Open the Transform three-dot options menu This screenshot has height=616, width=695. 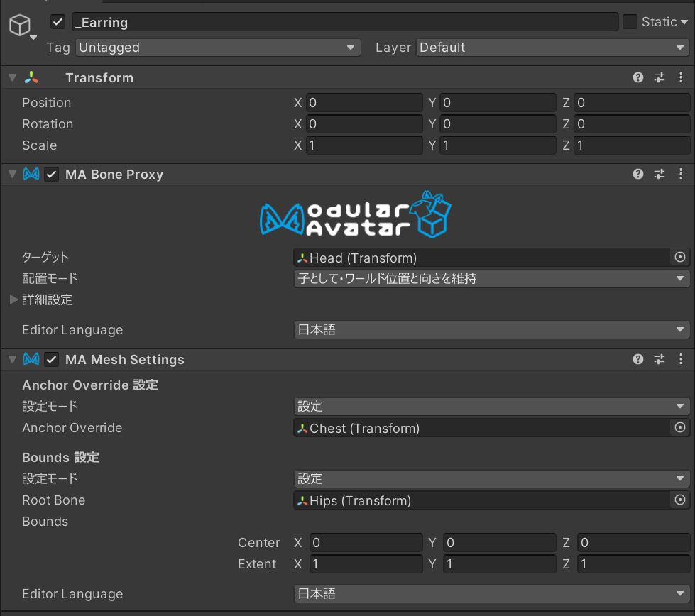click(x=682, y=77)
